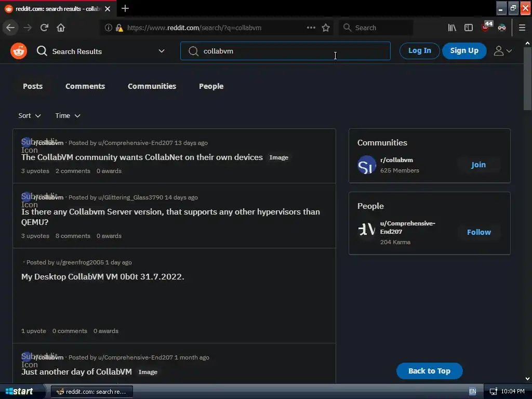This screenshot has width=532, height=399.
Task: Close the reddit.com search results tab
Action: click(x=108, y=9)
